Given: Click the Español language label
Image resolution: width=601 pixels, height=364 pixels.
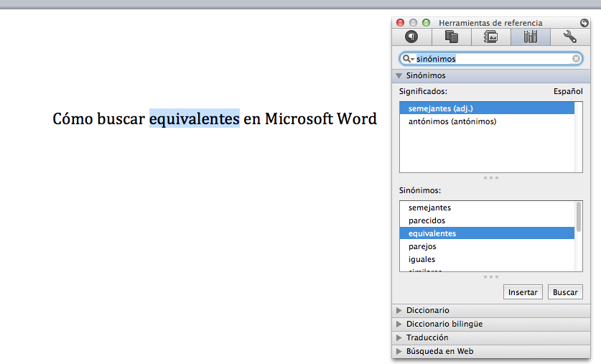Looking at the screenshot, I should (568, 92).
